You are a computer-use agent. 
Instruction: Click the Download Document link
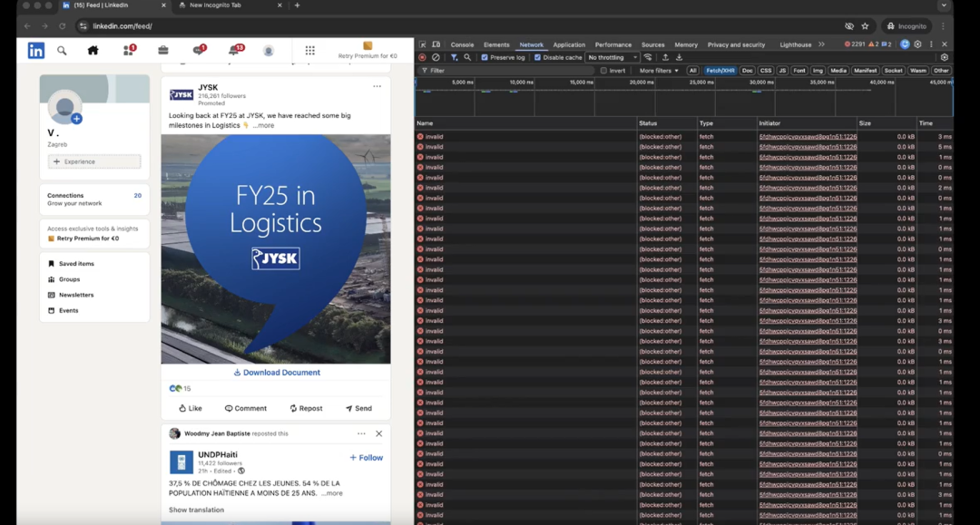277,373
